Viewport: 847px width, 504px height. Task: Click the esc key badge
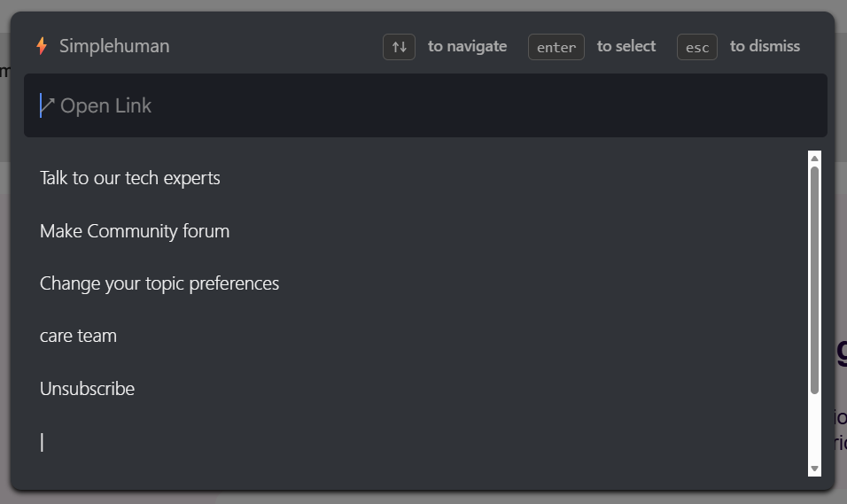click(x=696, y=47)
